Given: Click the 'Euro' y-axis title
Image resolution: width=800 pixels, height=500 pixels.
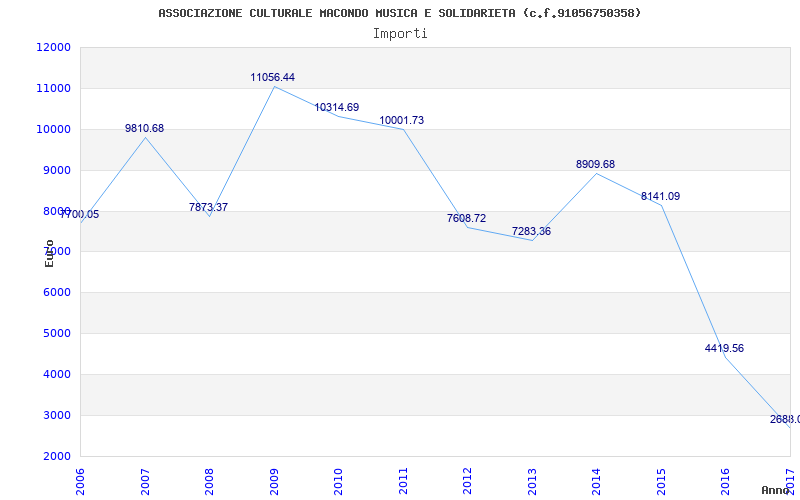Looking at the screenshot, I should [49, 254].
